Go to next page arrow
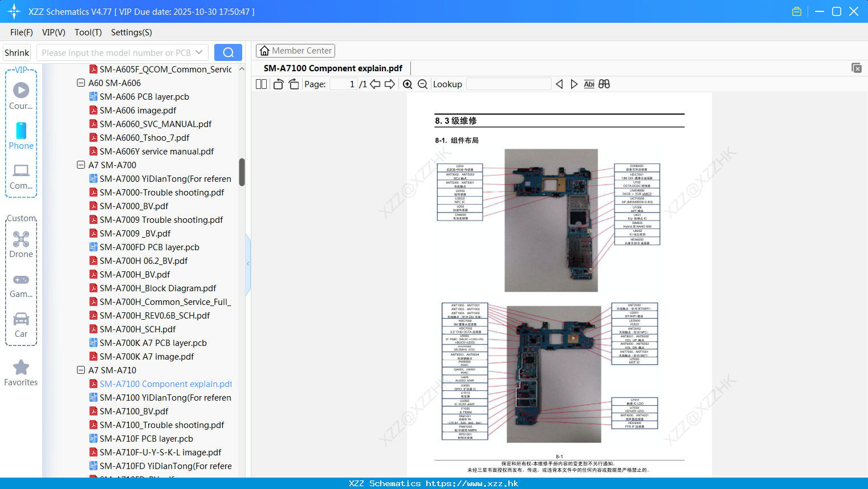Image resolution: width=868 pixels, height=489 pixels. tap(390, 84)
